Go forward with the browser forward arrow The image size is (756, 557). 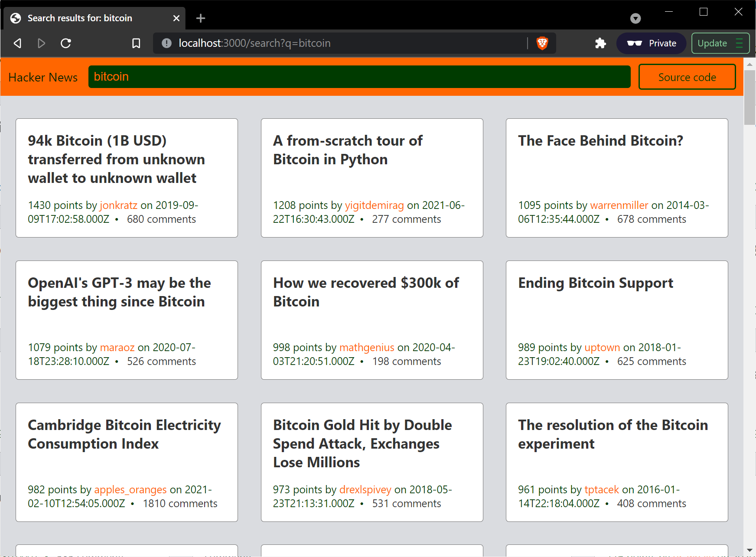click(x=42, y=43)
